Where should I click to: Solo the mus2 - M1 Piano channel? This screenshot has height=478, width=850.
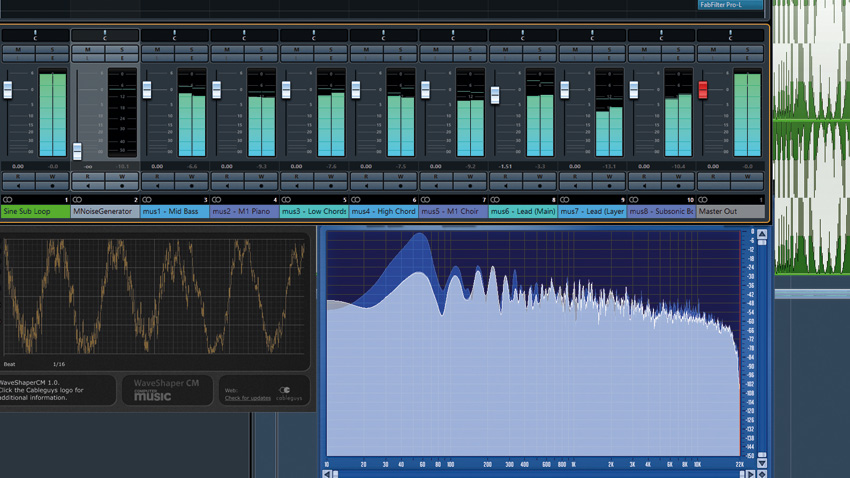[261, 50]
